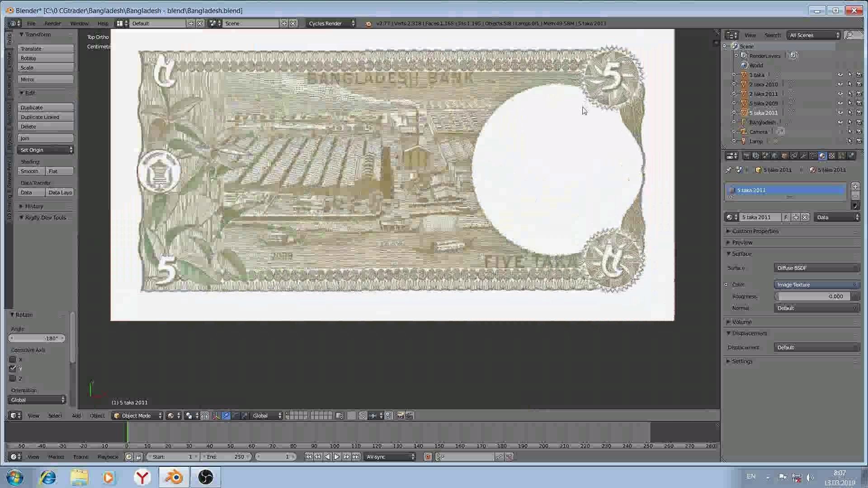The height and width of the screenshot is (488, 868).
Task: Select the rotate manipulator mode
Action: 235,416
